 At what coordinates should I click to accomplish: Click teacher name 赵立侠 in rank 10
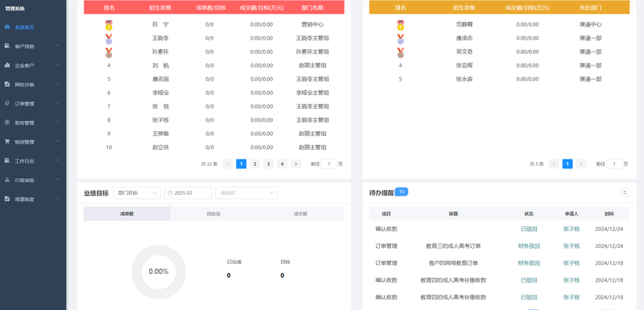[x=160, y=147]
